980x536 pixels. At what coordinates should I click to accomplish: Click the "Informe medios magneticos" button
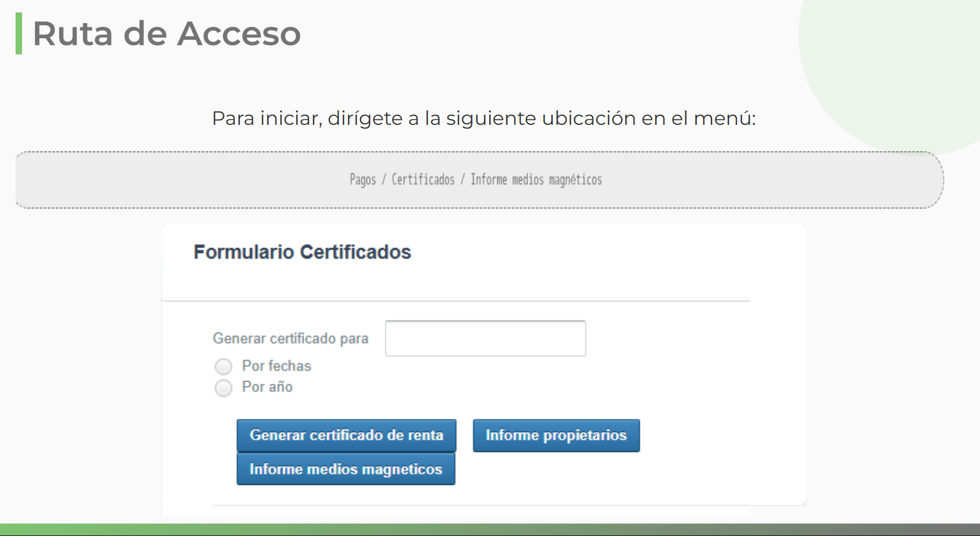(x=346, y=469)
